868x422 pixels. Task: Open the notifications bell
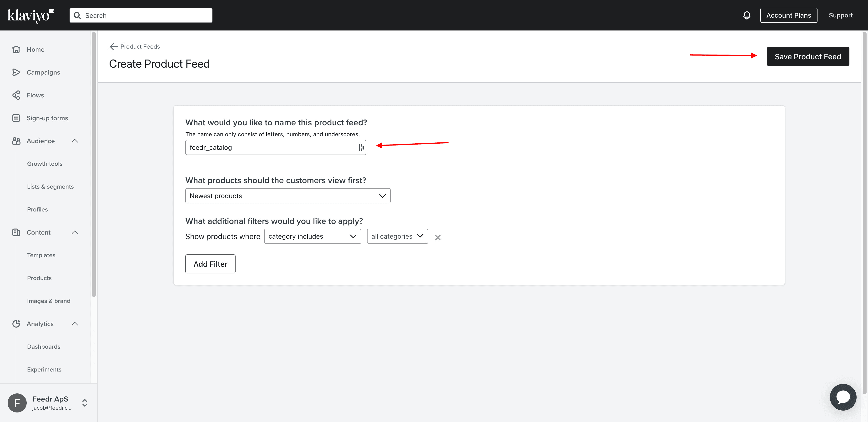pos(747,15)
